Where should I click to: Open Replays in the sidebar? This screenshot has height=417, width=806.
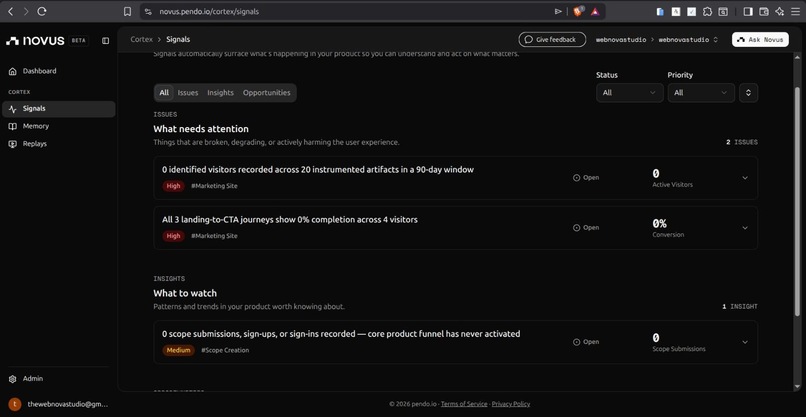pos(58,143)
